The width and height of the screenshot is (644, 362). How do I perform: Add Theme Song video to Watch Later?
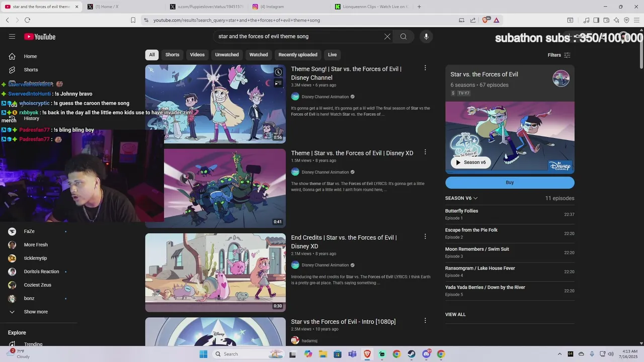[x=278, y=72]
